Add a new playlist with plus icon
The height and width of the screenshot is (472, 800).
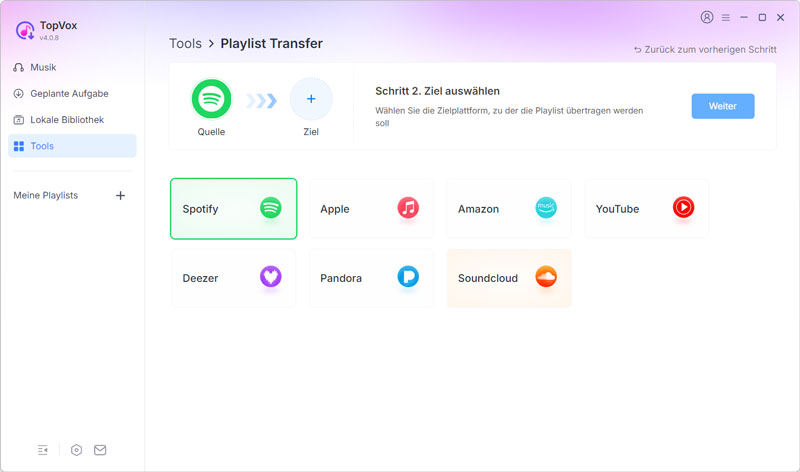[x=120, y=195]
